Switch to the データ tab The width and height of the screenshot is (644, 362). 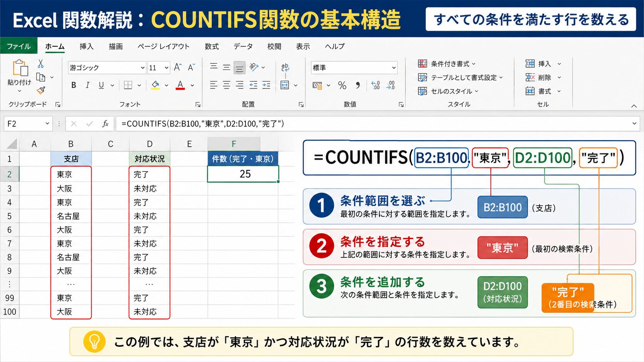pyautogui.click(x=243, y=46)
